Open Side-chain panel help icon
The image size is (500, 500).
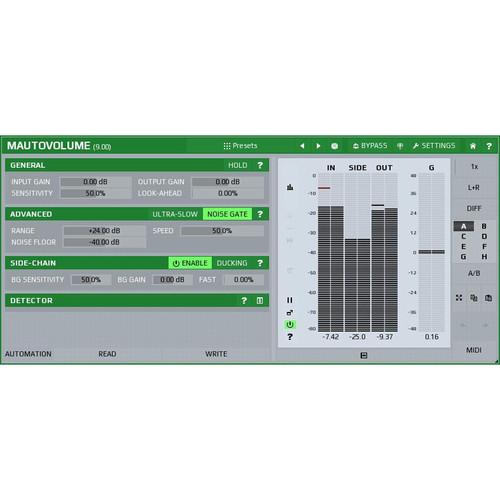[260, 263]
